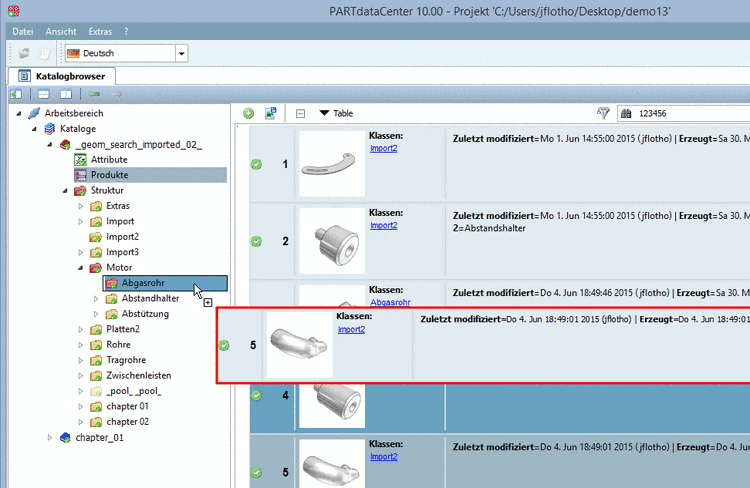The height and width of the screenshot is (488, 750).
Task: Click the search field containing 123456
Action: point(684,113)
